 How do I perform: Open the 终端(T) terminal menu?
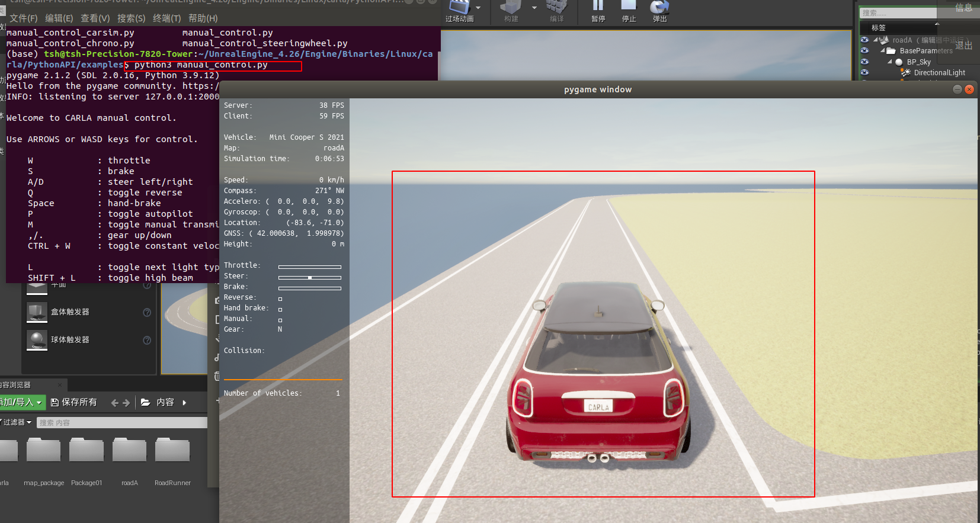[166, 18]
